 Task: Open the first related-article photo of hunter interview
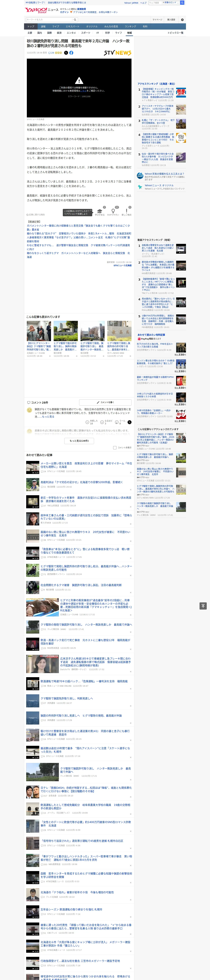(x=39, y=331)
